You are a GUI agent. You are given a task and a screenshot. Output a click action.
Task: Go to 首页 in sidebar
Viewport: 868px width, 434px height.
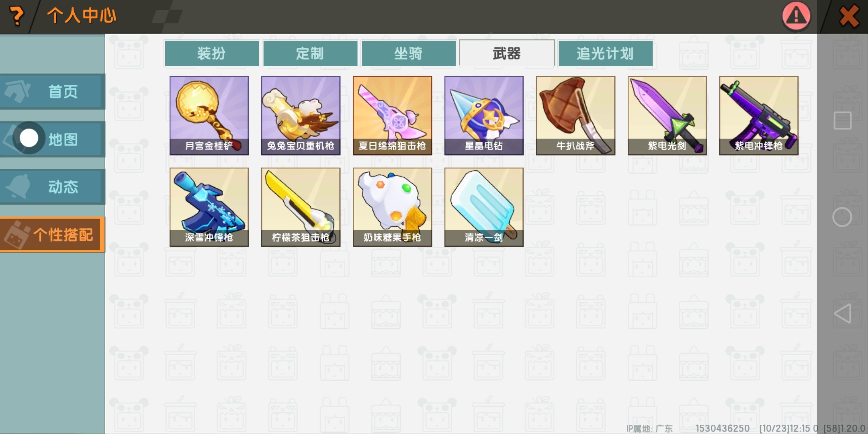point(52,92)
